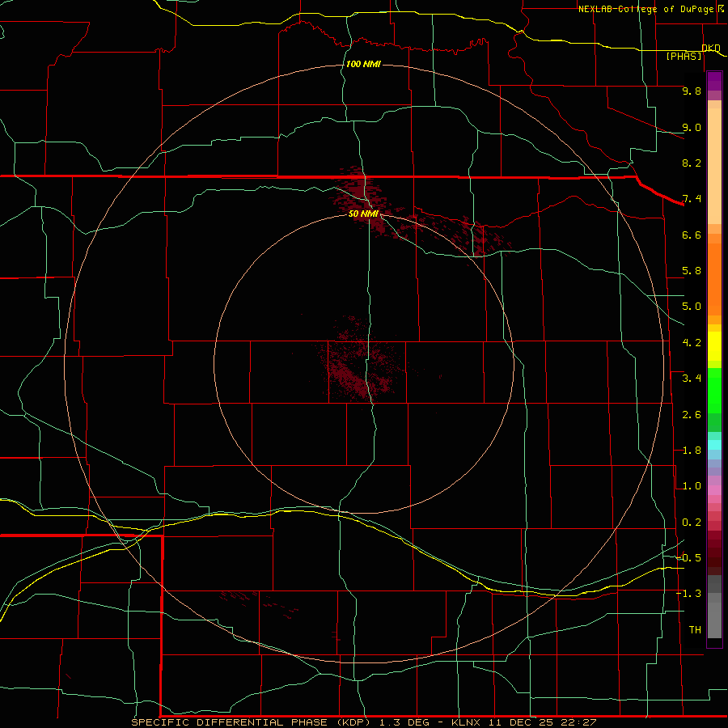Click the [PHAS] label above color scale
The image size is (728, 728).
[x=684, y=57]
